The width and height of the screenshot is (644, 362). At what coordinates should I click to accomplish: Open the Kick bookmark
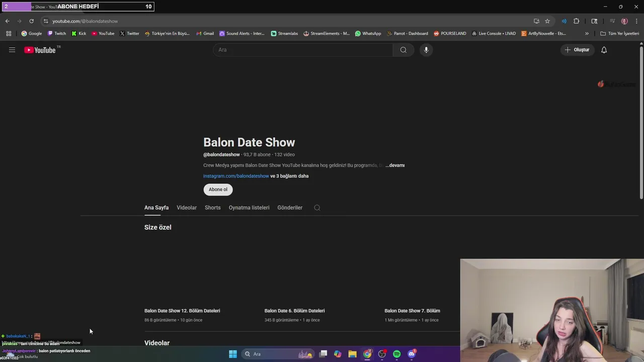78,34
